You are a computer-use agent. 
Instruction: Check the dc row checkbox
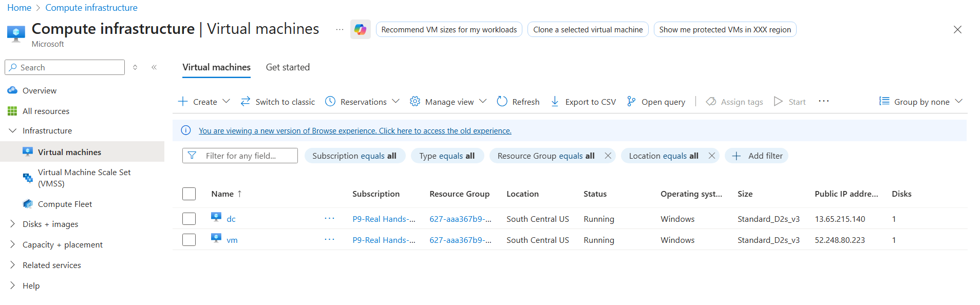coord(189,219)
